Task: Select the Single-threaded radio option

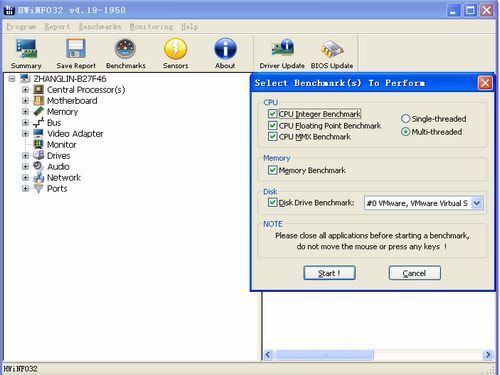Action: coord(405,119)
